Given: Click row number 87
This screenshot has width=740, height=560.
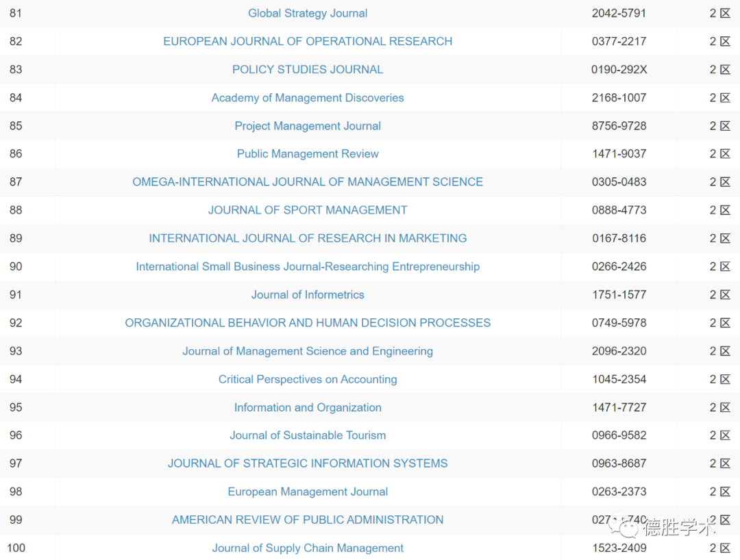Looking at the screenshot, I should pos(16,182).
